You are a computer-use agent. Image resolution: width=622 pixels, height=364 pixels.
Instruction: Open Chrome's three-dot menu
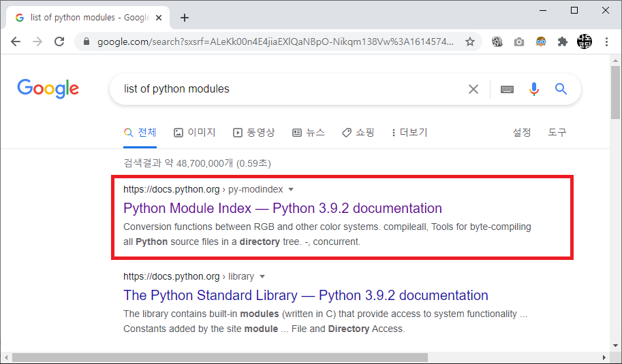[x=606, y=42]
